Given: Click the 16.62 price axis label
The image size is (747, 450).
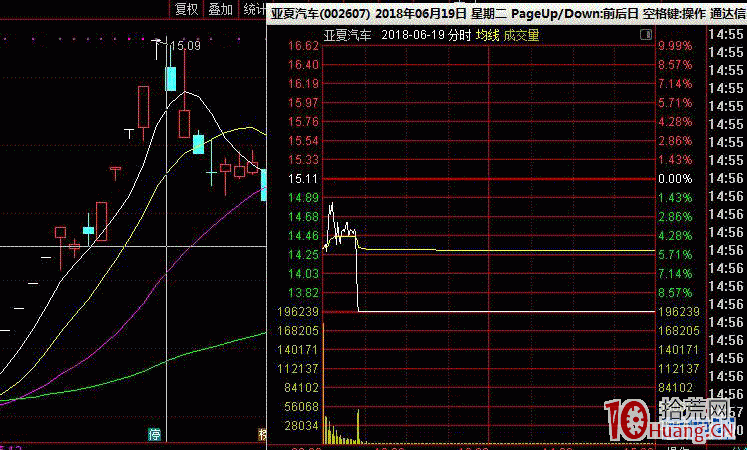Looking at the screenshot, I should coord(303,46).
